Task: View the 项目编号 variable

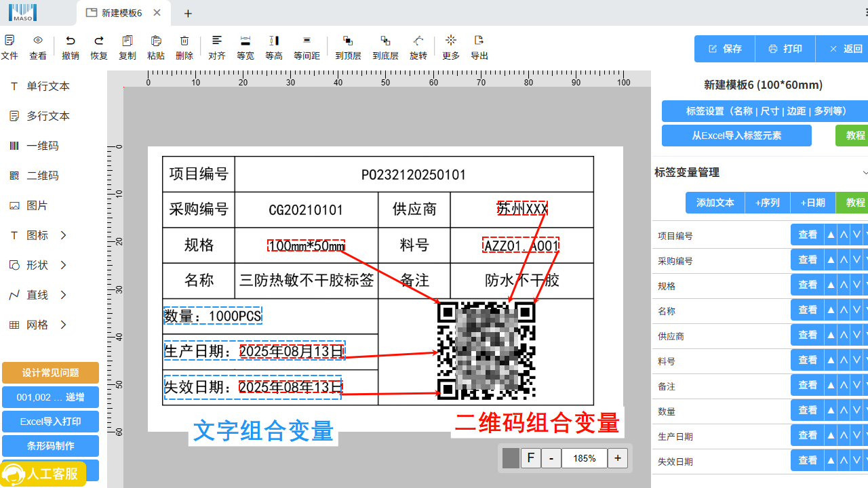Action: pyautogui.click(x=808, y=235)
